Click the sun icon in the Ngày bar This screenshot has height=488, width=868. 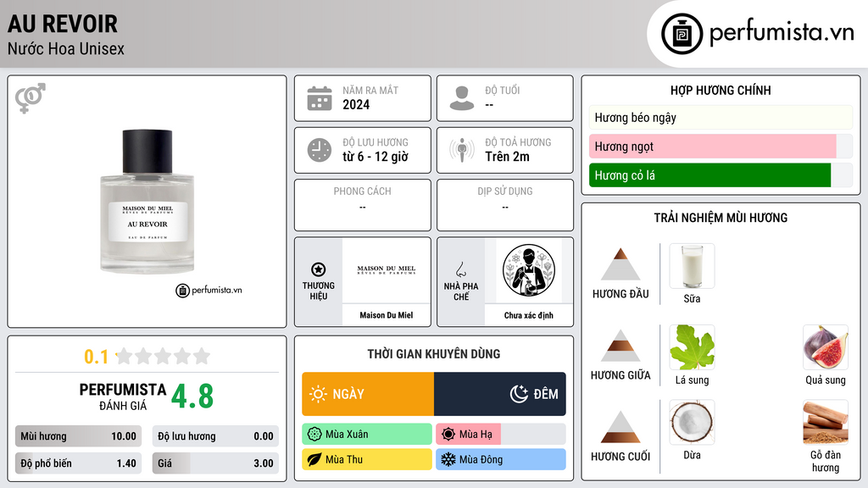(319, 394)
